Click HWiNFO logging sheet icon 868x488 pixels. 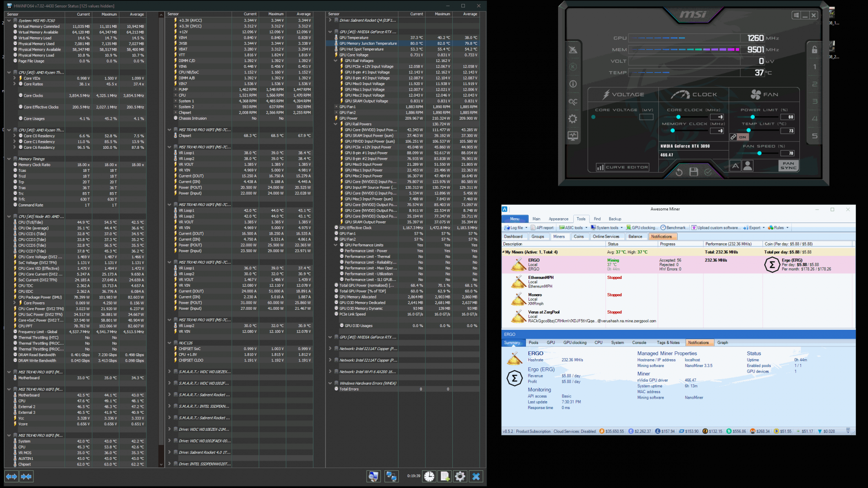445,476
